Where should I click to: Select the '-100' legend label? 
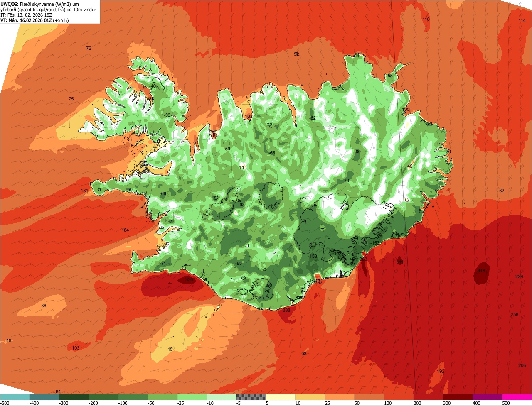pyautogui.click(x=123, y=403)
